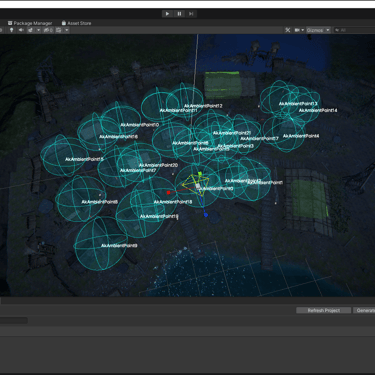The height and width of the screenshot is (375, 375).
Task: Switch to the Package Manager tab
Action: pyautogui.click(x=30, y=23)
